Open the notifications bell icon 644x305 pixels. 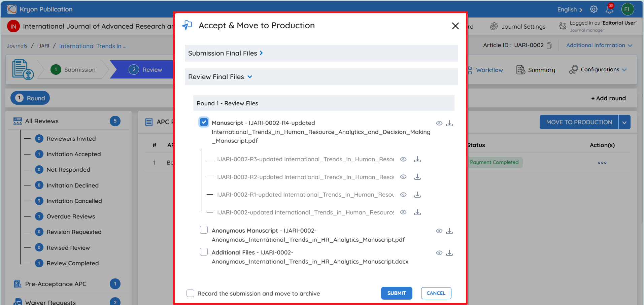point(609,9)
